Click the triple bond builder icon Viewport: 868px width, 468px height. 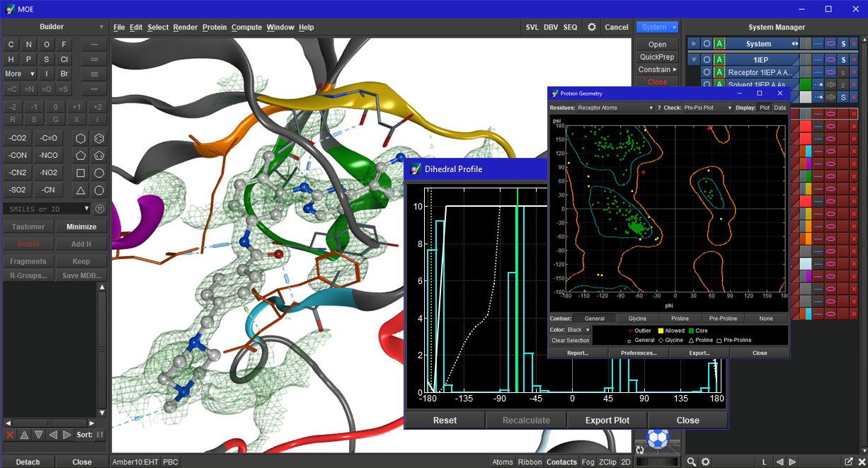[x=94, y=74]
